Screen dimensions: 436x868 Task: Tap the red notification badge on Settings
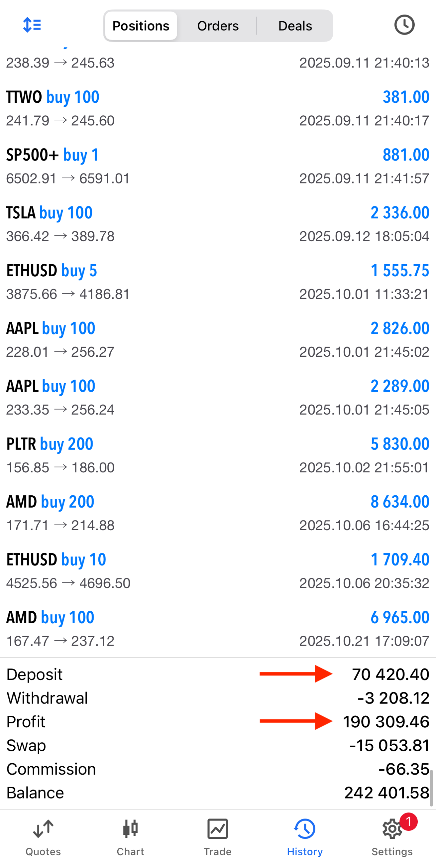pyautogui.click(x=408, y=821)
